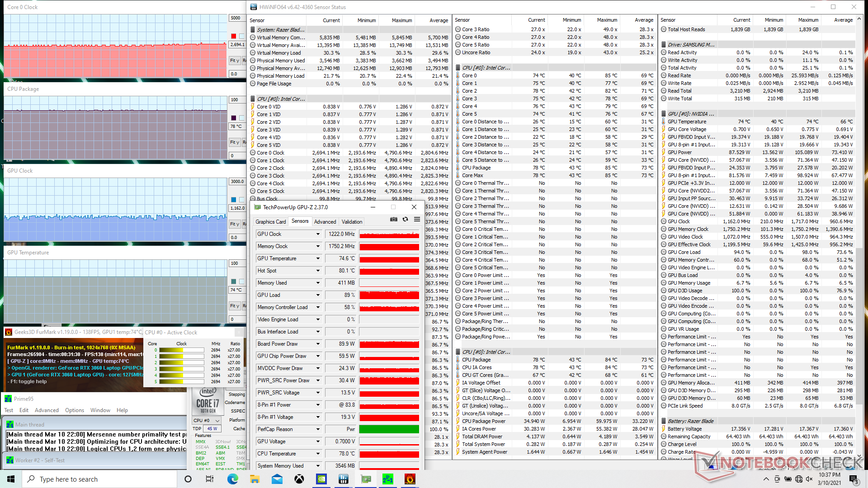
Task: Click the Windows Start button
Action: 11,479
